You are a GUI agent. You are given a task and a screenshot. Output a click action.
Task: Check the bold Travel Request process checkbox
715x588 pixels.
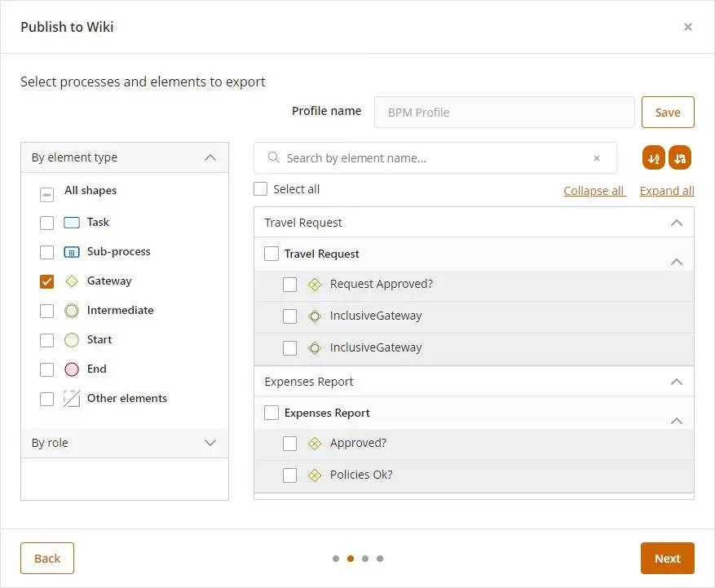(271, 254)
